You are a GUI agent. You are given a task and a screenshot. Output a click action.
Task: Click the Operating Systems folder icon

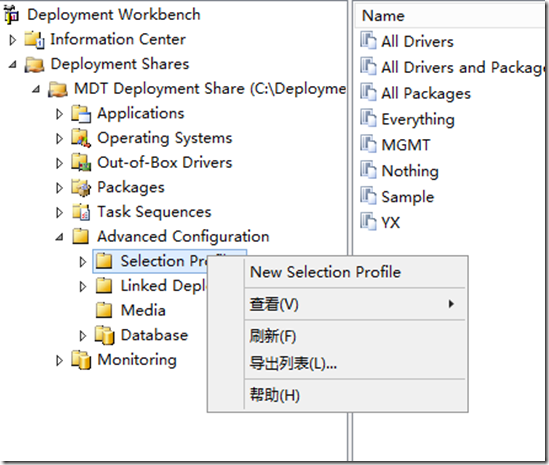tap(81, 139)
